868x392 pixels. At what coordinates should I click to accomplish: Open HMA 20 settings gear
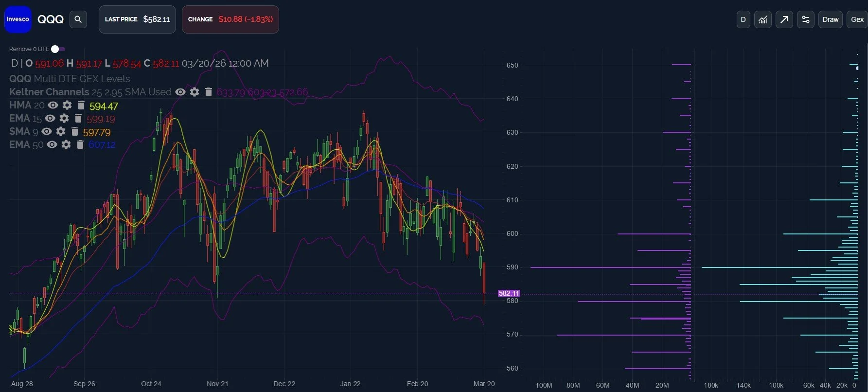67,105
